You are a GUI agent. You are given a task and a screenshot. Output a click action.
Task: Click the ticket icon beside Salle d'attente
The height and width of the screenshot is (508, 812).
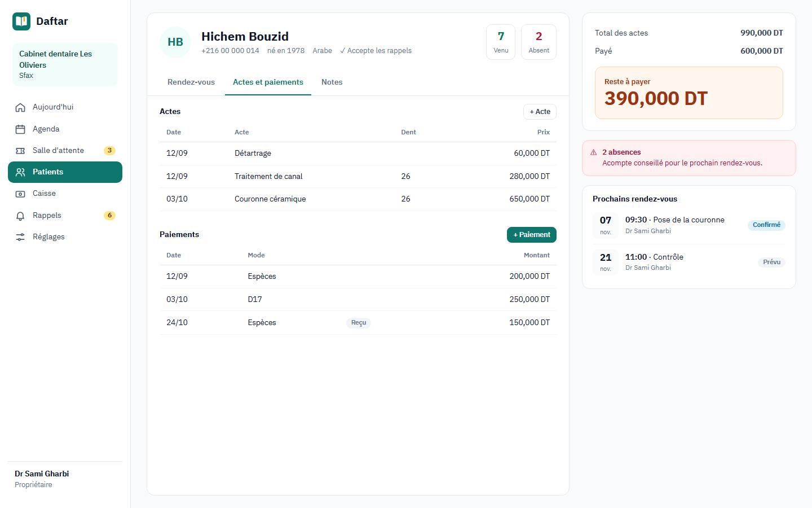[x=20, y=151]
